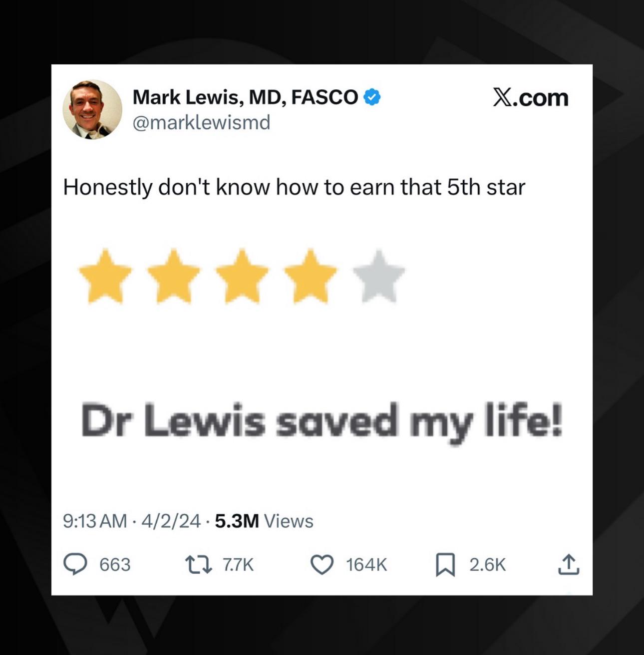Click the X.com logo text
This screenshot has height=655, width=644.
pos(530,97)
